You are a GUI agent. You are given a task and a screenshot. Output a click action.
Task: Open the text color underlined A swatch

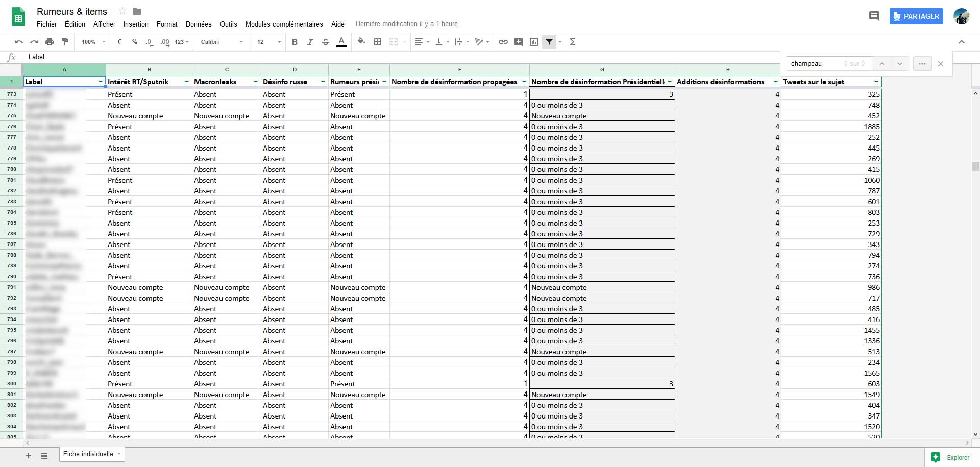click(x=342, y=42)
